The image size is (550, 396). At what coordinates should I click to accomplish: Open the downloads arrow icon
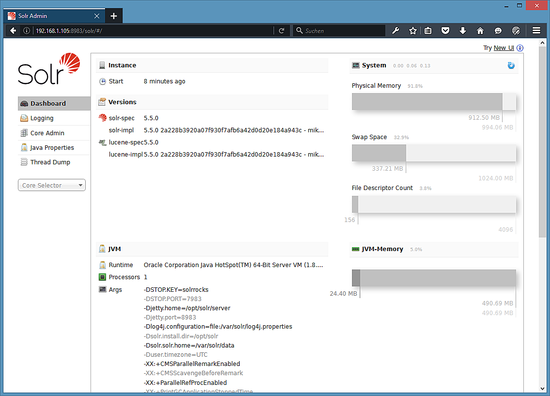(463, 31)
